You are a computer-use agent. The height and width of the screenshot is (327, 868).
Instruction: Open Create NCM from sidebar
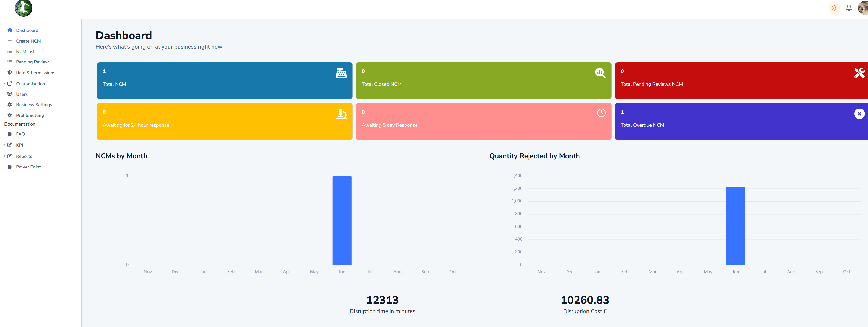coord(28,41)
